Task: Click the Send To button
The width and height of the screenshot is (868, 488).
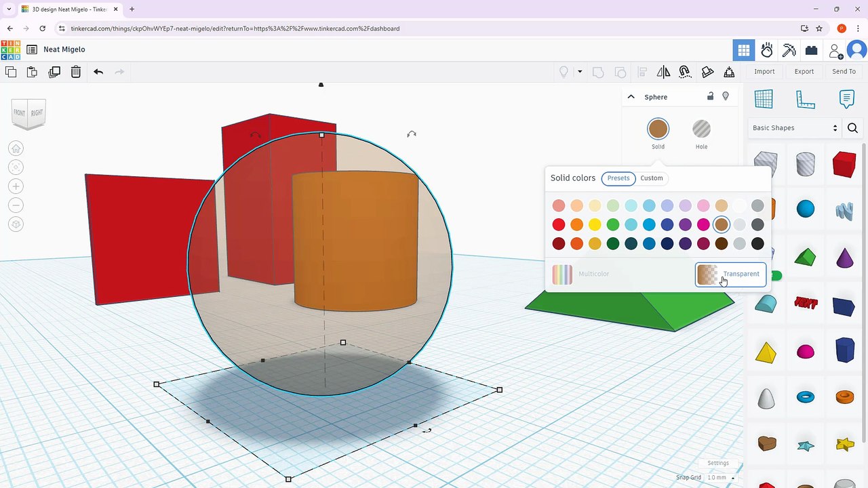Action: point(844,71)
